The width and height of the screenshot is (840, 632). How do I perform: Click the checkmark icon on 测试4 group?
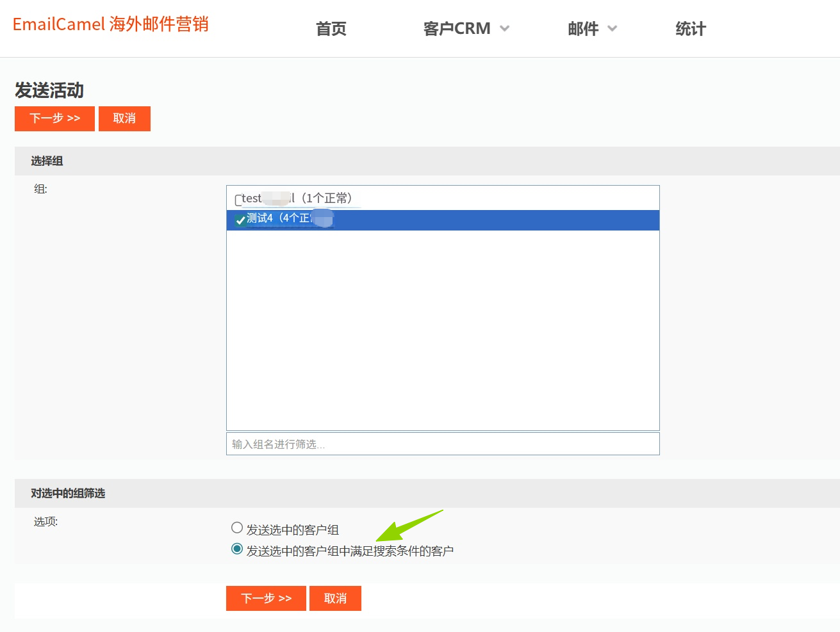click(x=240, y=220)
